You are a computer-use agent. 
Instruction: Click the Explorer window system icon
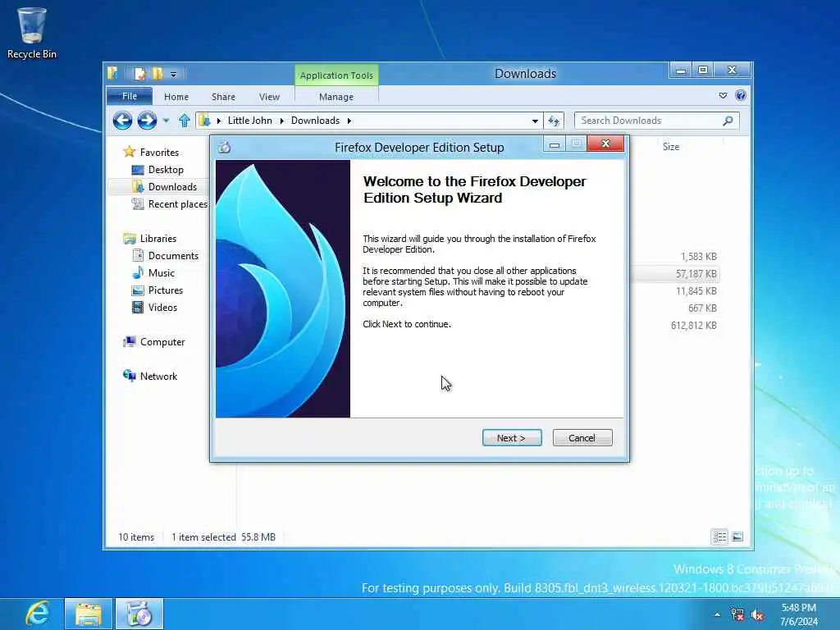coord(112,73)
